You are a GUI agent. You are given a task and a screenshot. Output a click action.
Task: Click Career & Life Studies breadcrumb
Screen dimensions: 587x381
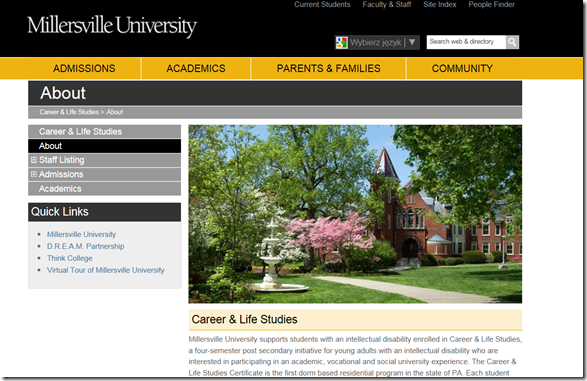[69, 112]
